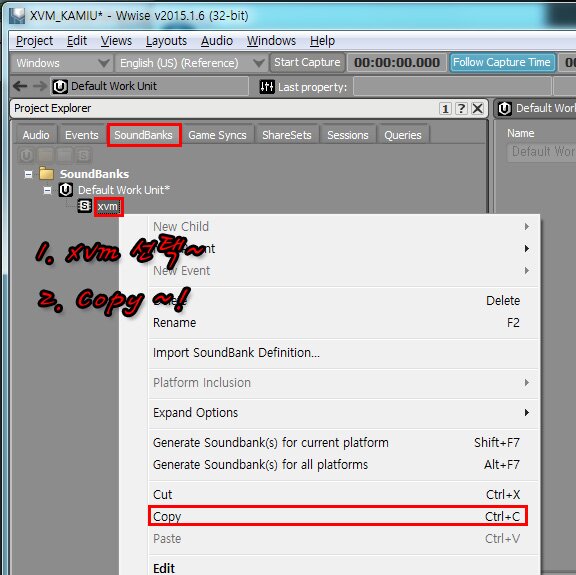Select the SoundBanks folder row
This screenshot has width=576, height=575.
click(94, 174)
